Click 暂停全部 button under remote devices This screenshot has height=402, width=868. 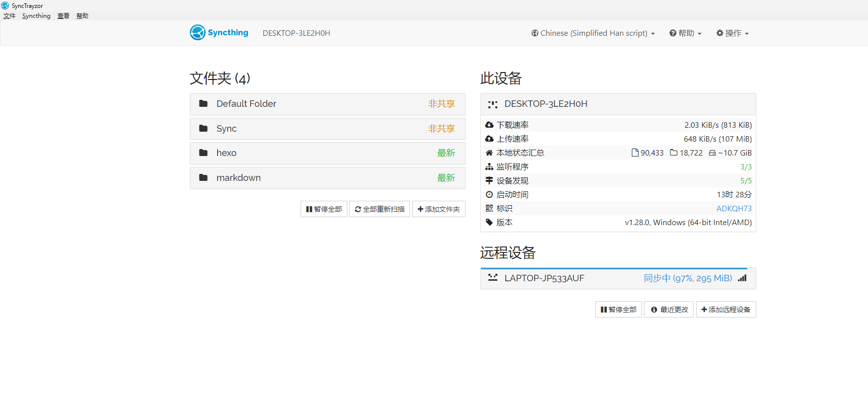[x=619, y=310]
